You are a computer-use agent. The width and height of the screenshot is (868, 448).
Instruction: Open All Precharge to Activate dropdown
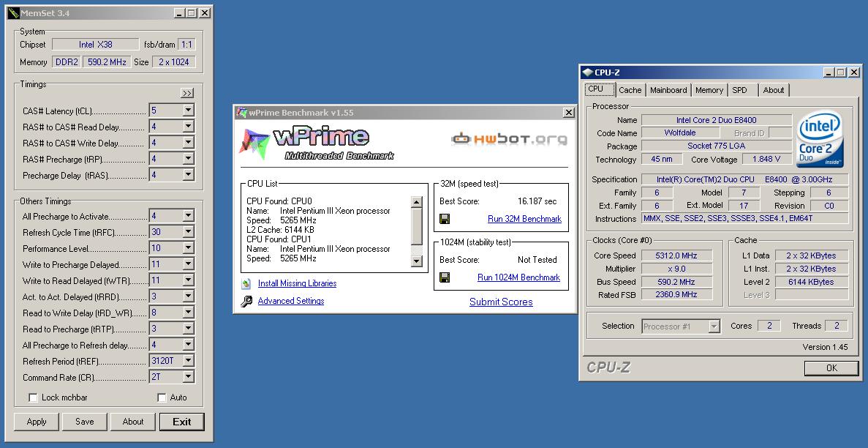(x=188, y=216)
